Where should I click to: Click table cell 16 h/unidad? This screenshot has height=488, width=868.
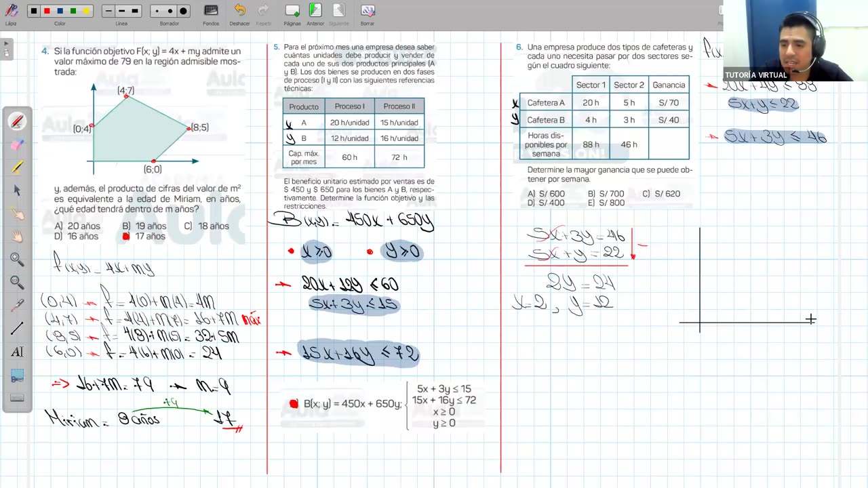(399, 138)
